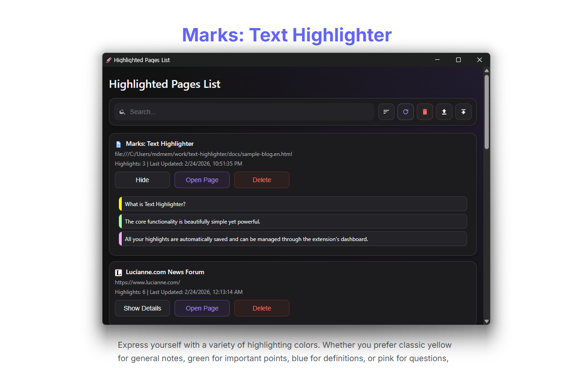This screenshot has width=588, height=368.
Task: Maximize the Highlighted Pages List window
Action: [x=458, y=60]
